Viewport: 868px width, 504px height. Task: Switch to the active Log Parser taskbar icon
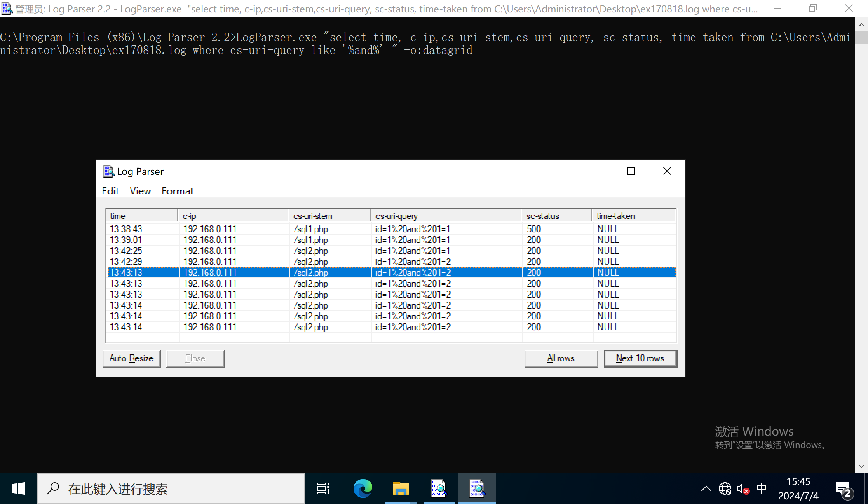[x=477, y=488]
